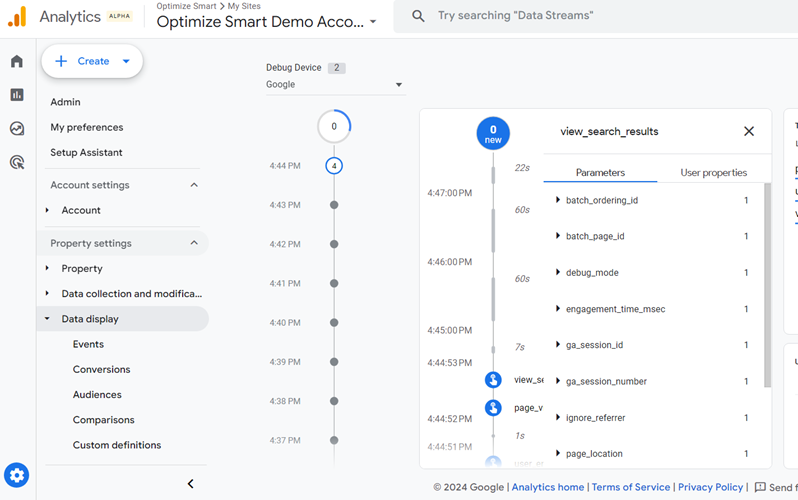Collapse the Property settings section

coord(194,243)
